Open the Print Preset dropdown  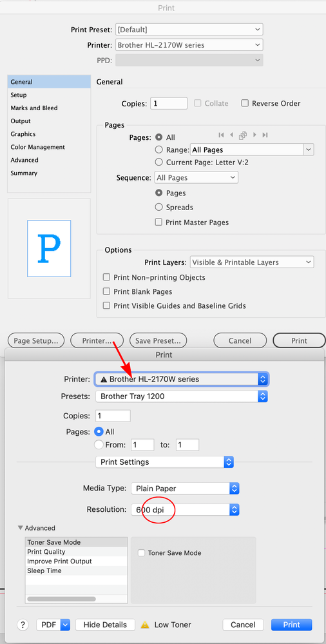point(189,29)
